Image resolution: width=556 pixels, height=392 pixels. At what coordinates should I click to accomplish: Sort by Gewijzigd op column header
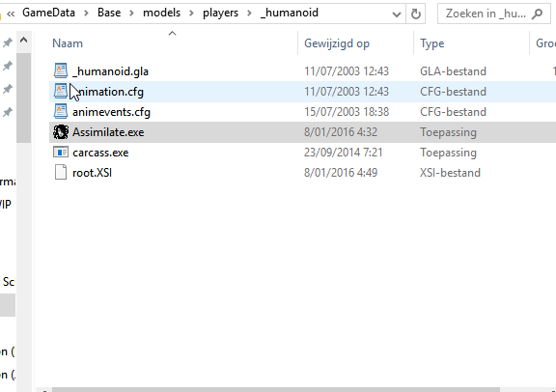coord(337,43)
